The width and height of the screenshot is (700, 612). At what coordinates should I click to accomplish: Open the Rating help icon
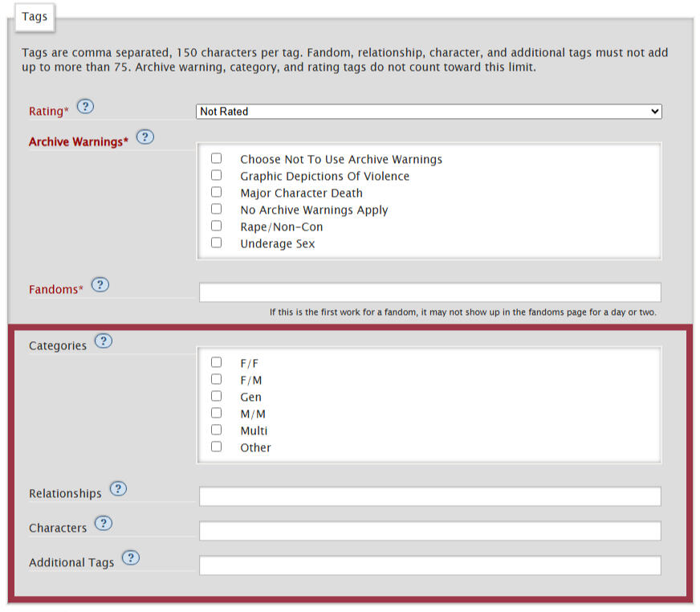coord(85,105)
